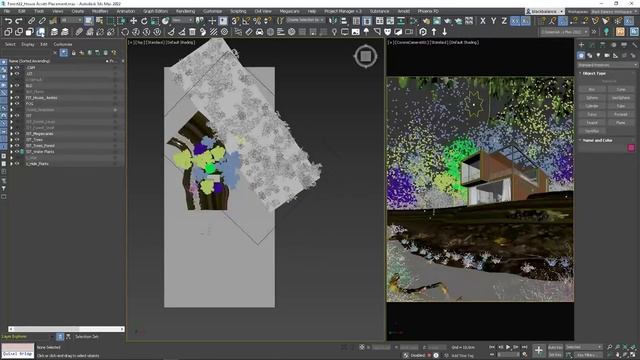
Task: Click the Auto Key button
Action: pos(555,347)
